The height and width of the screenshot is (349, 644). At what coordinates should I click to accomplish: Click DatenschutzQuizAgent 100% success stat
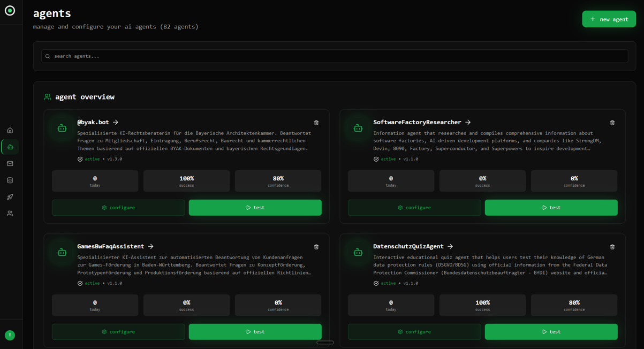(x=482, y=305)
